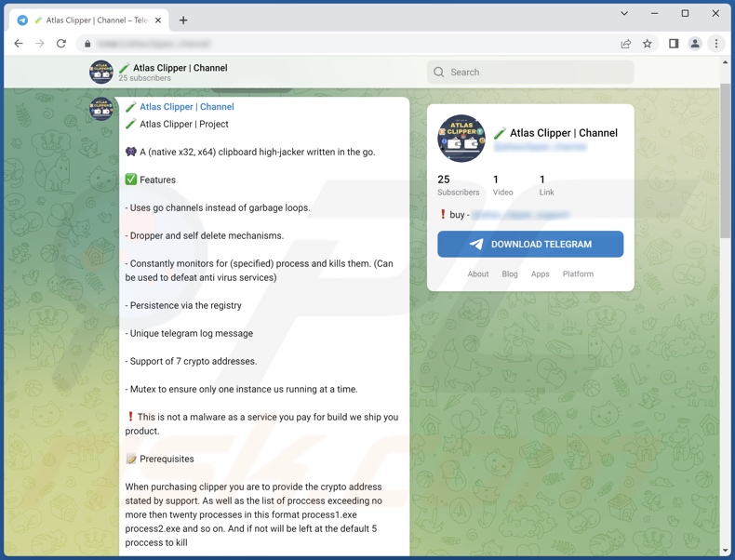Open the message author avatar
The image size is (735, 560).
[101, 109]
